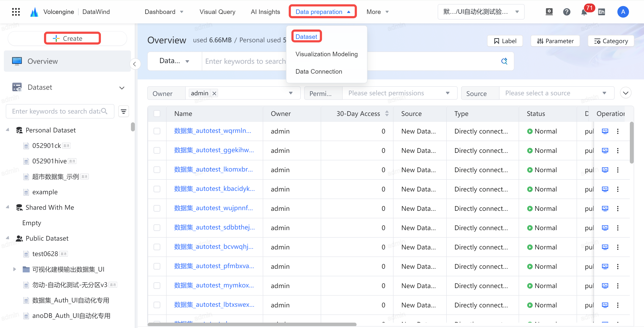Sort by 30-Day Access column arrows
Image resolution: width=644 pixels, height=328 pixels.
(x=387, y=114)
